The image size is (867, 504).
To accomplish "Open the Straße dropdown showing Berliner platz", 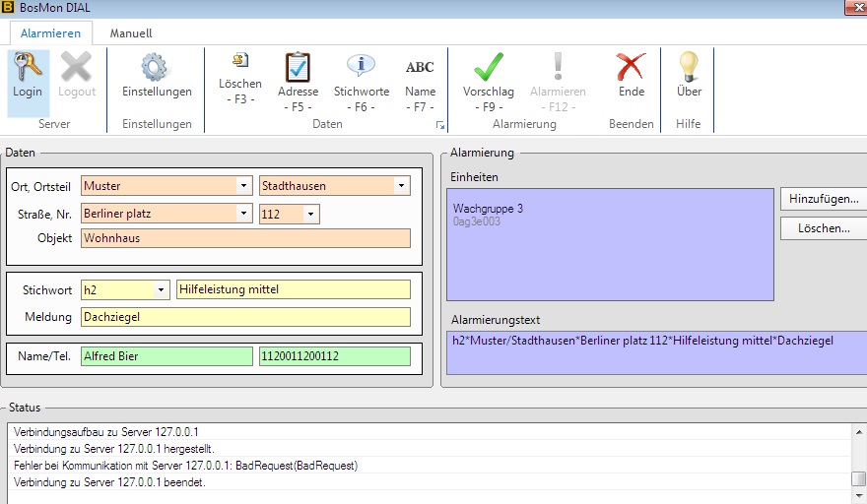I will pos(243,214).
